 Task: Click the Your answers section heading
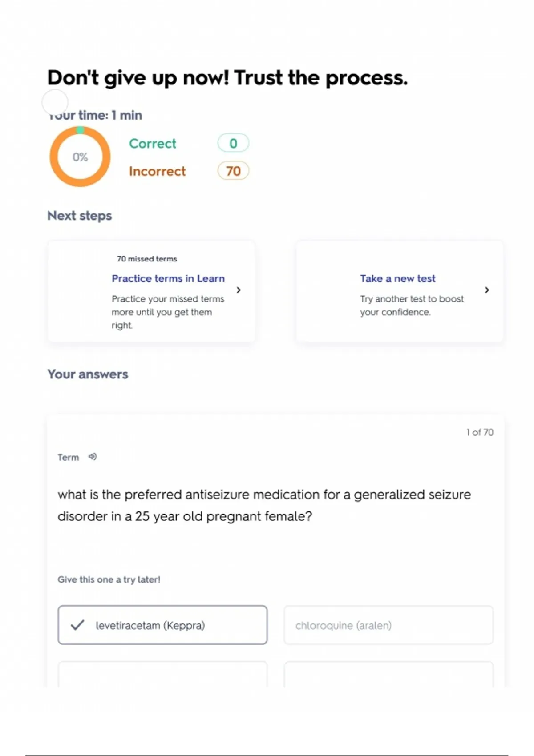88,374
